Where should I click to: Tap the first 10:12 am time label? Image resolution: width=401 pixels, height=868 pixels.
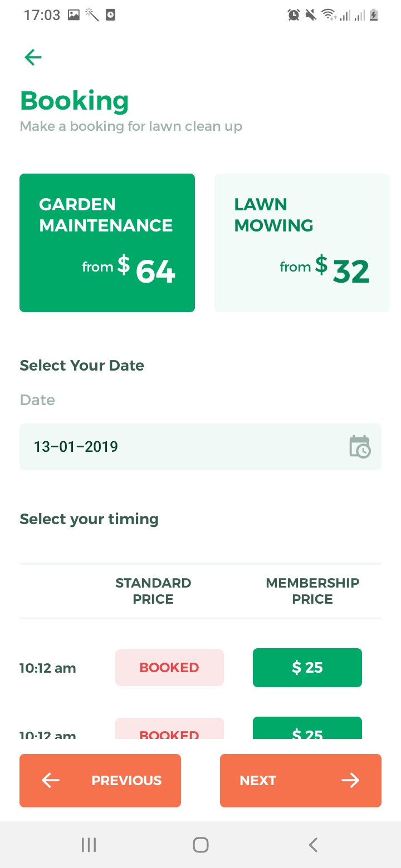[x=47, y=668]
